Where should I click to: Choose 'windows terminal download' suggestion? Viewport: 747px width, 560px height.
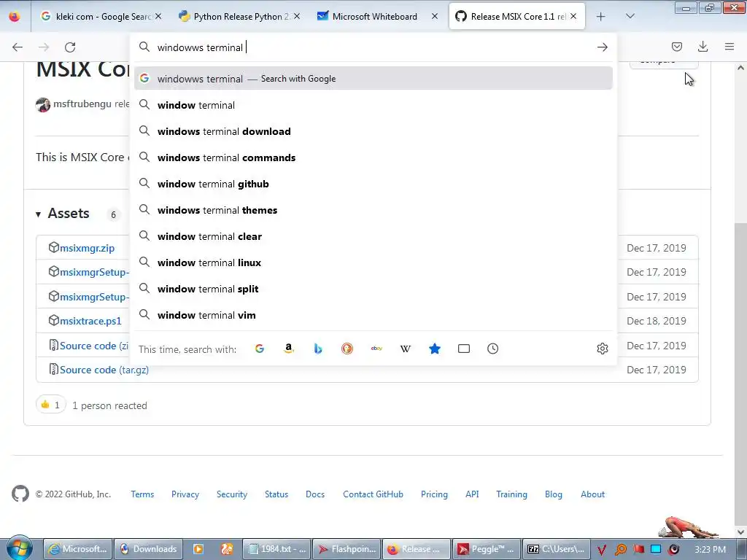pos(373,131)
